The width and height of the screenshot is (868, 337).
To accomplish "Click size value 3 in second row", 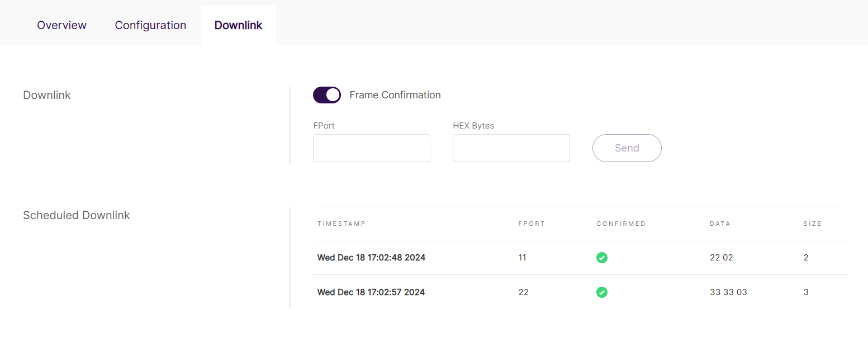I will click(x=806, y=292).
